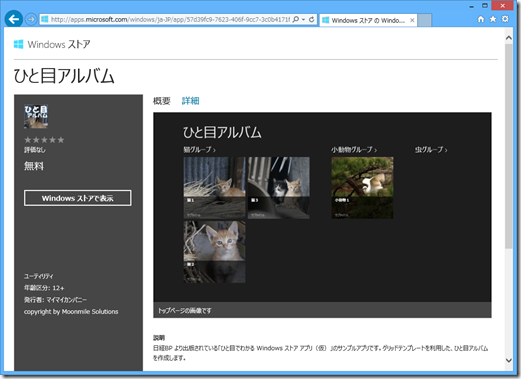The width and height of the screenshot is (521, 379).
Task: Click the ひと目アルバム app icon
Action: pyautogui.click(x=36, y=116)
